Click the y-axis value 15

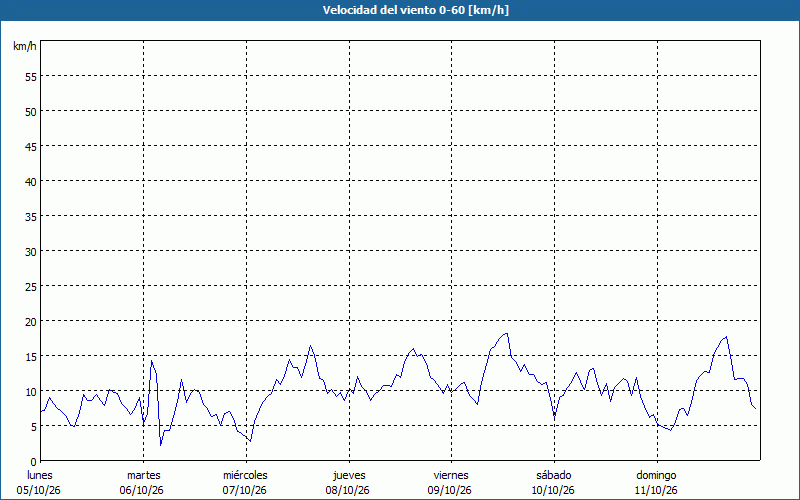31,356
